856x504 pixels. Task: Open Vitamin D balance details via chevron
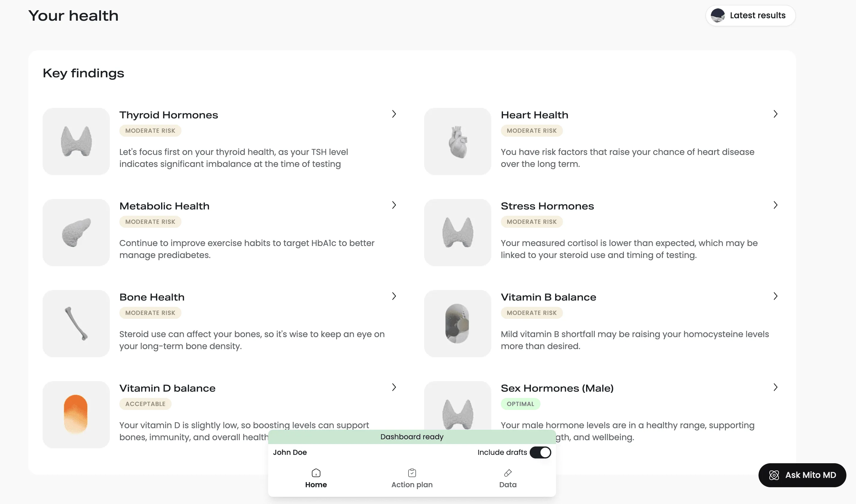tap(394, 387)
